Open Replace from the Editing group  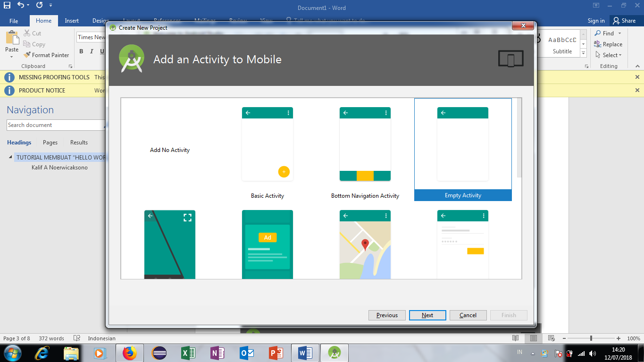(x=609, y=44)
